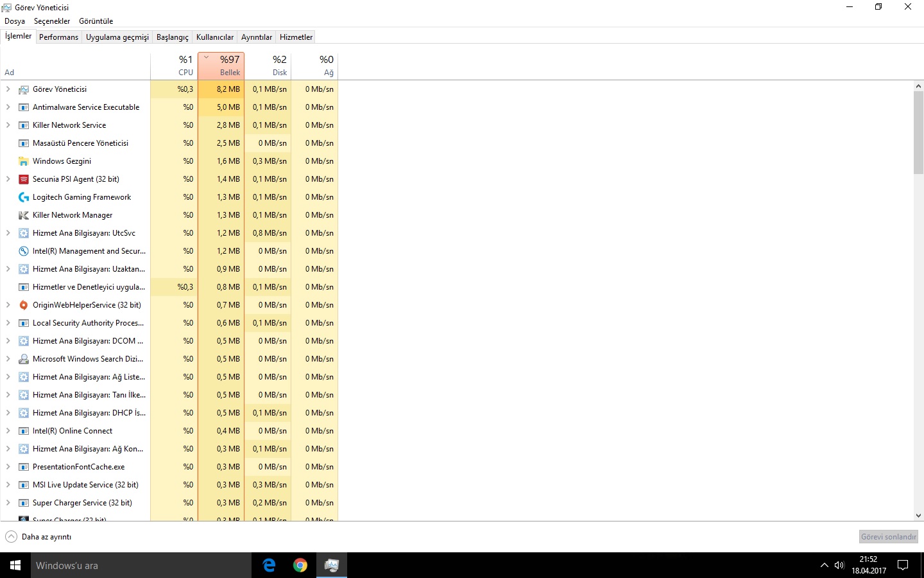The image size is (924, 578).
Task: Click the taskbar clock showing 21:52
Action: [869, 565]
